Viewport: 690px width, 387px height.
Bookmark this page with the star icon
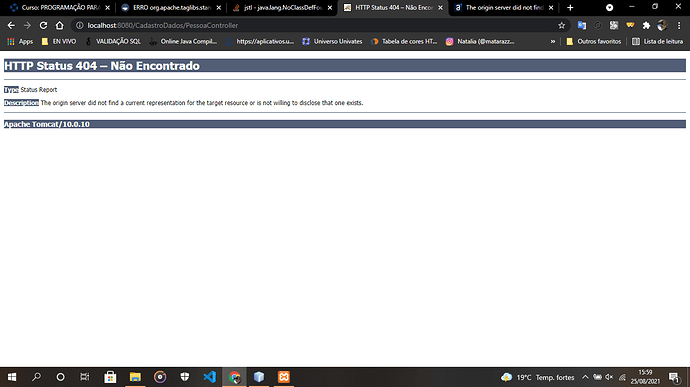tap(562, 26)
